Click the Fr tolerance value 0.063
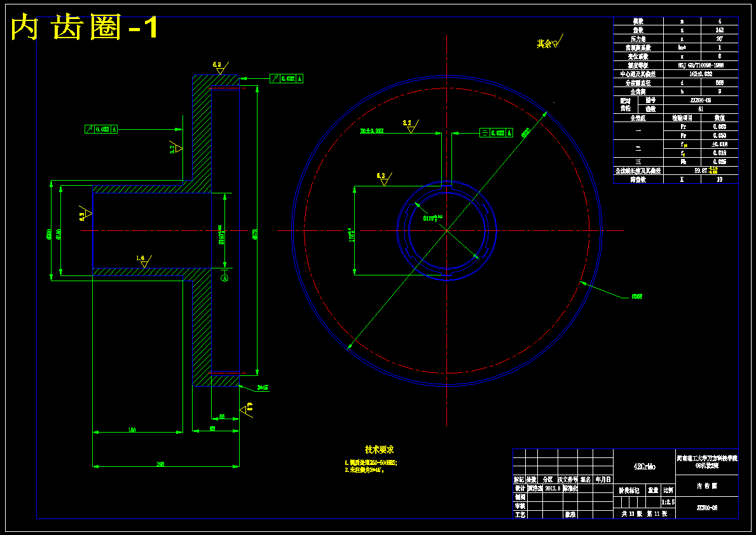 [719, 127]
